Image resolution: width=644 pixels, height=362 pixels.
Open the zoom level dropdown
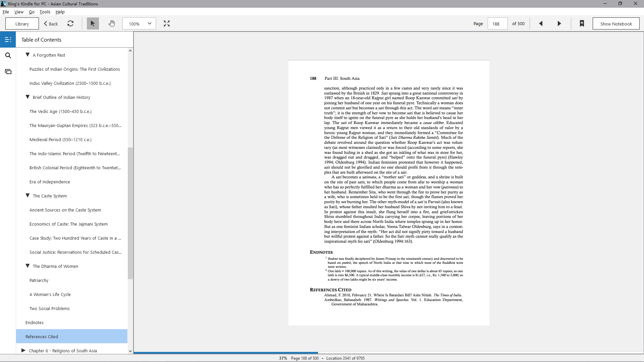coord(139,23)
